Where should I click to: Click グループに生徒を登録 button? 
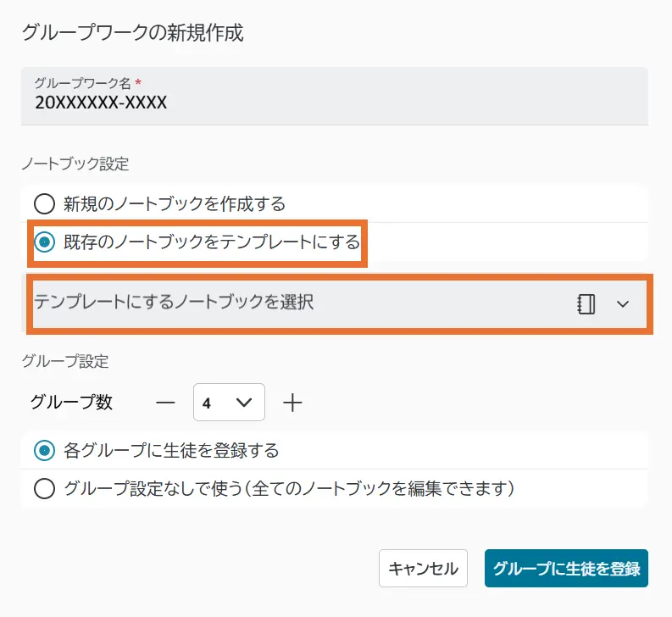point(566,568)
